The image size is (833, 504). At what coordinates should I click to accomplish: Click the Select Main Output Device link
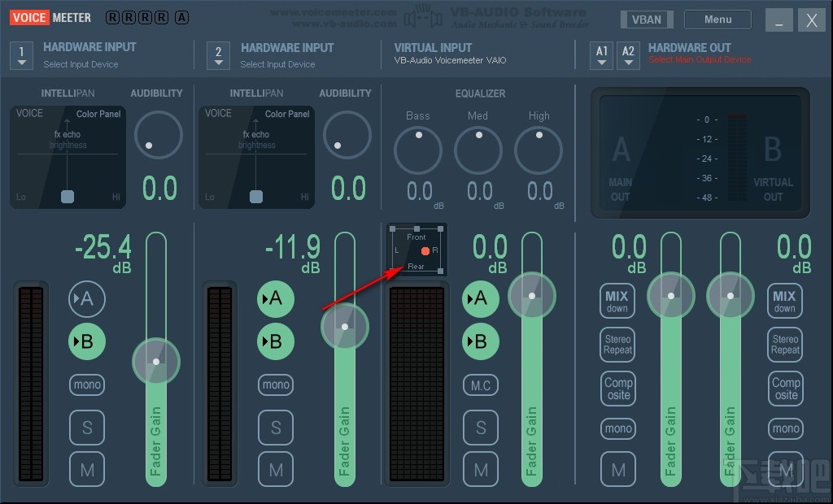point(699,59)
